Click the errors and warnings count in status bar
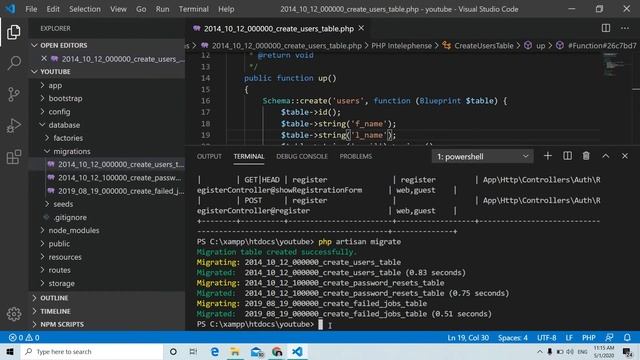The width and height of the screenshot is (640, 360). [x=24, y=338]
